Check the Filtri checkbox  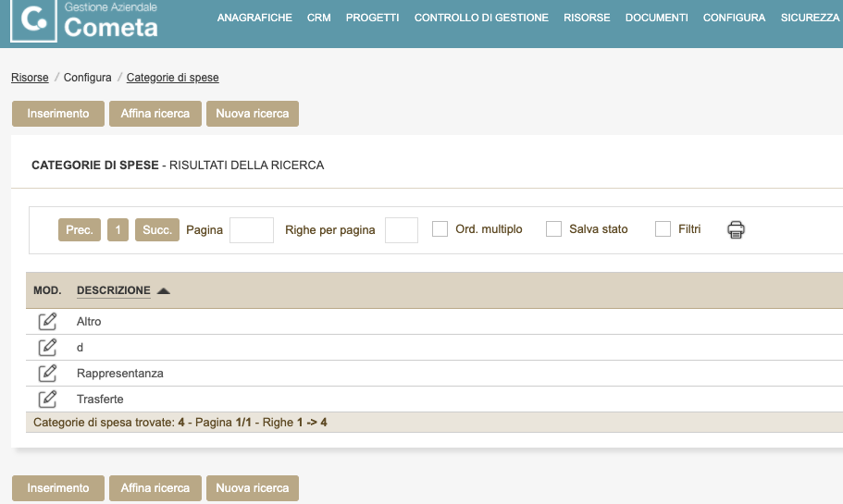pos(663,229)
